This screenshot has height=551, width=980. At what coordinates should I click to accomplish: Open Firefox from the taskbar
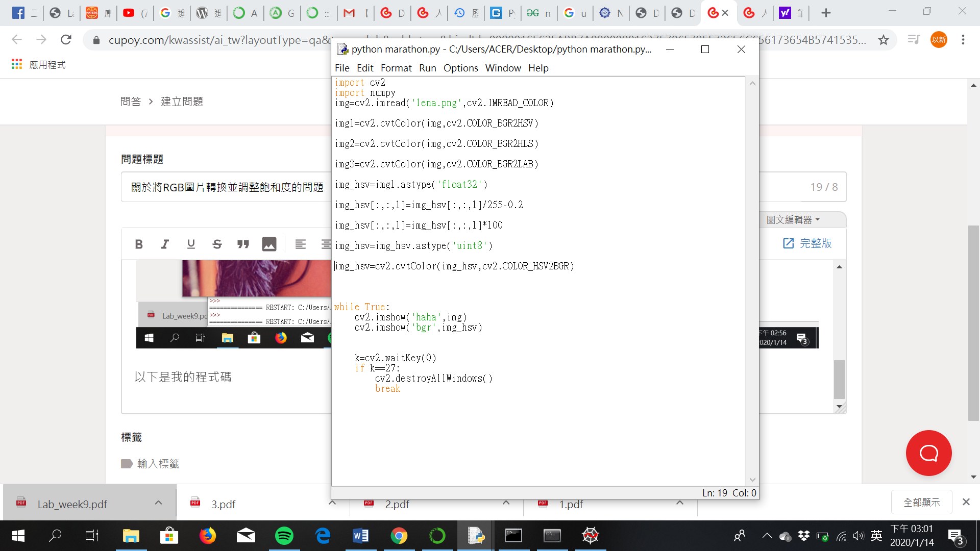pos(208,536)
